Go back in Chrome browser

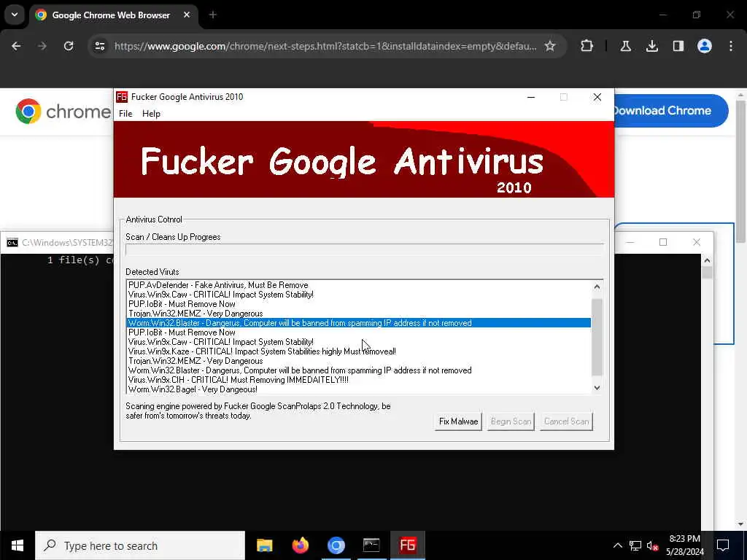[16, 46]
